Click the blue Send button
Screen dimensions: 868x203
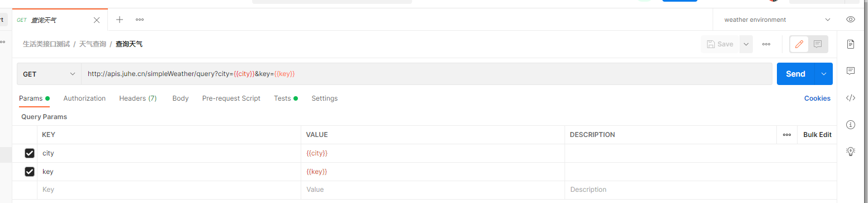795,74
